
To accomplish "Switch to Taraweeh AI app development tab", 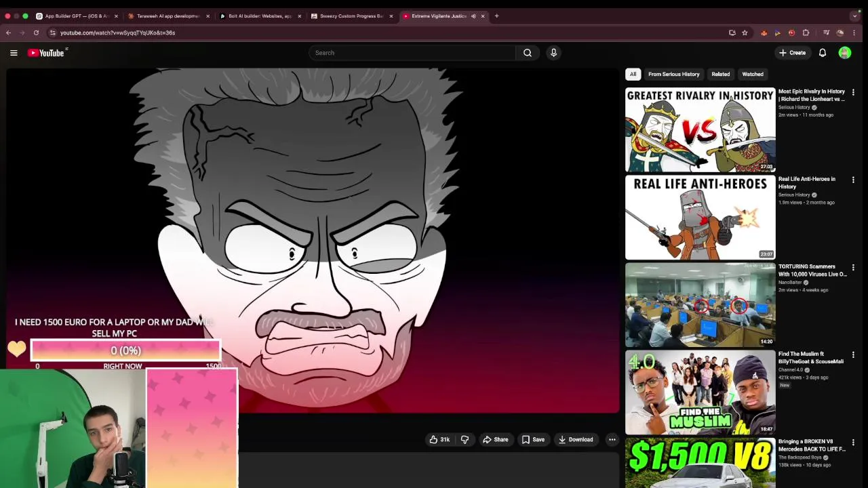I will pyautogui.click(x=168, y=16).
